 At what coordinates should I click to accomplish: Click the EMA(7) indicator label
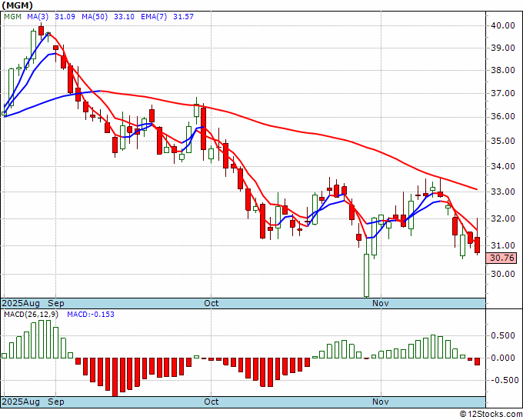[154, 17]
